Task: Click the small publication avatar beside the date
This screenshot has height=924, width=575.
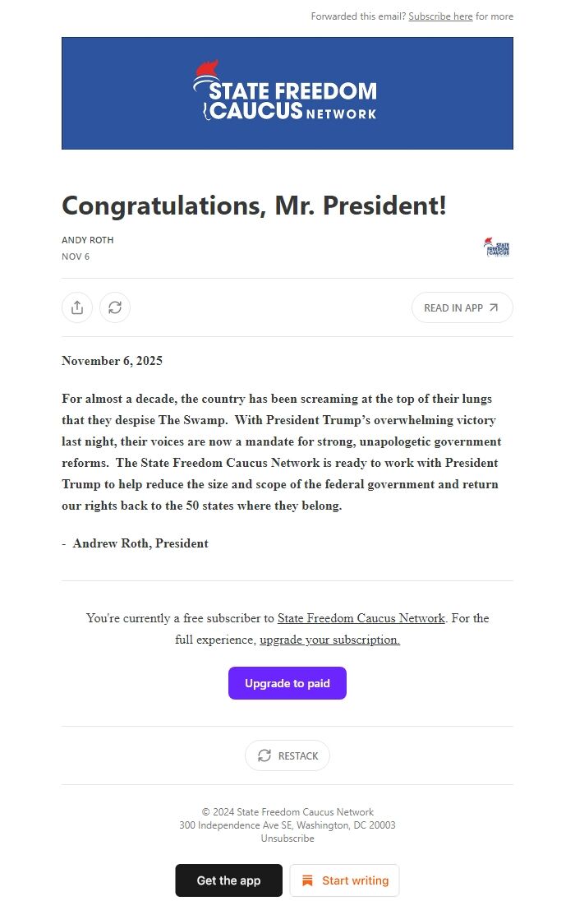Action: (496, 247)
